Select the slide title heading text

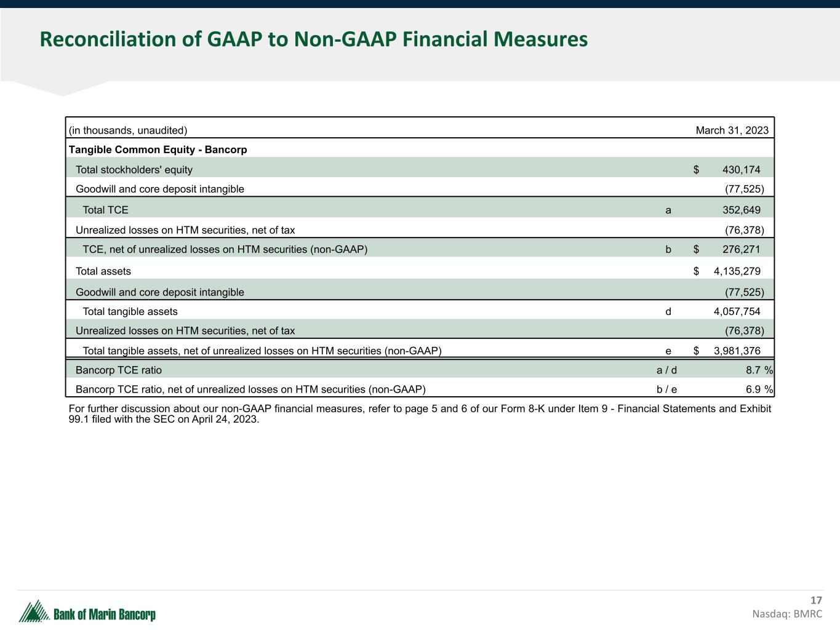(x=313, y=39)
